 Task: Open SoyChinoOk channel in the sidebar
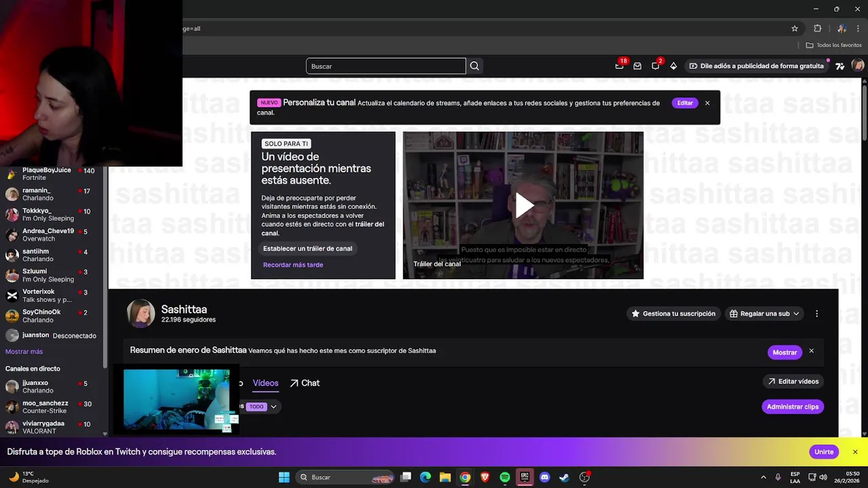pyautogui.click(x=52, y=316)
